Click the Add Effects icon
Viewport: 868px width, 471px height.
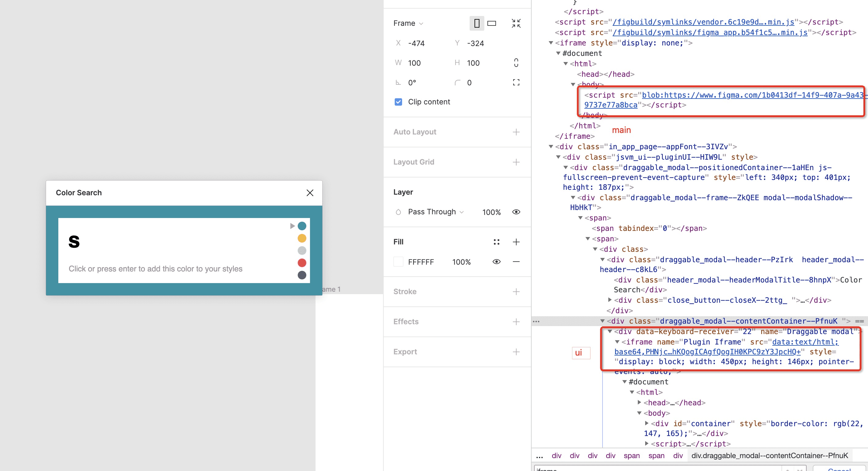516,321
